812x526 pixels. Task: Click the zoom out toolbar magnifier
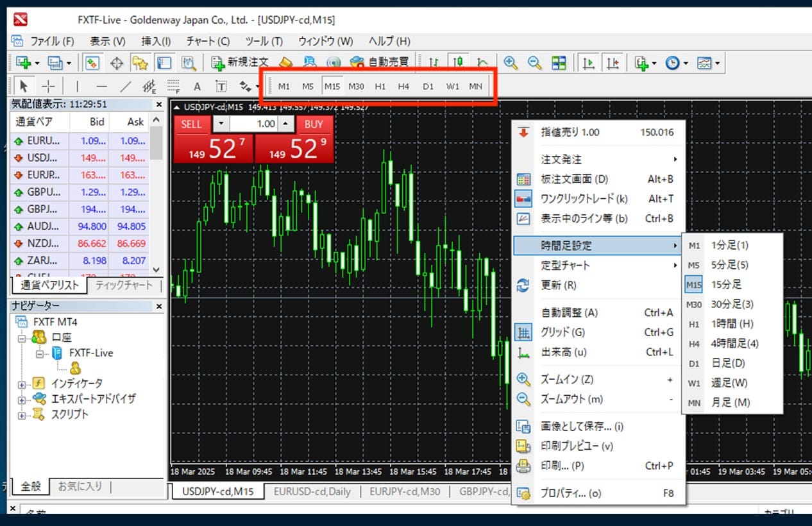[x=534, y=62]
